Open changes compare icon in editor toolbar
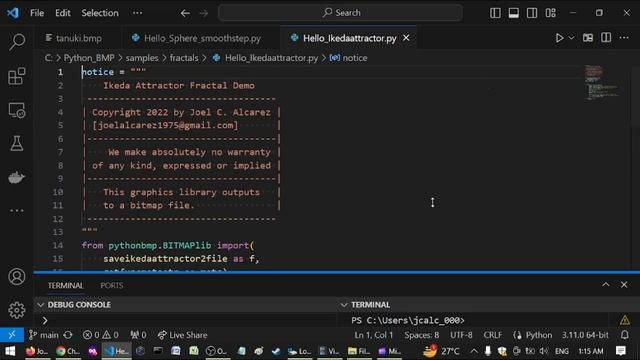 [x=588, y=38]
